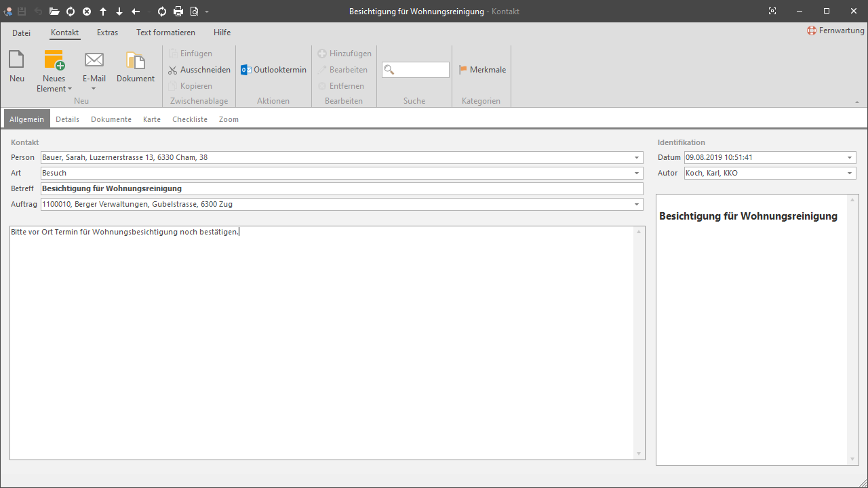Open Fernwartung remote support
This screenshot has height=488, width=868.
coord(835,30)
